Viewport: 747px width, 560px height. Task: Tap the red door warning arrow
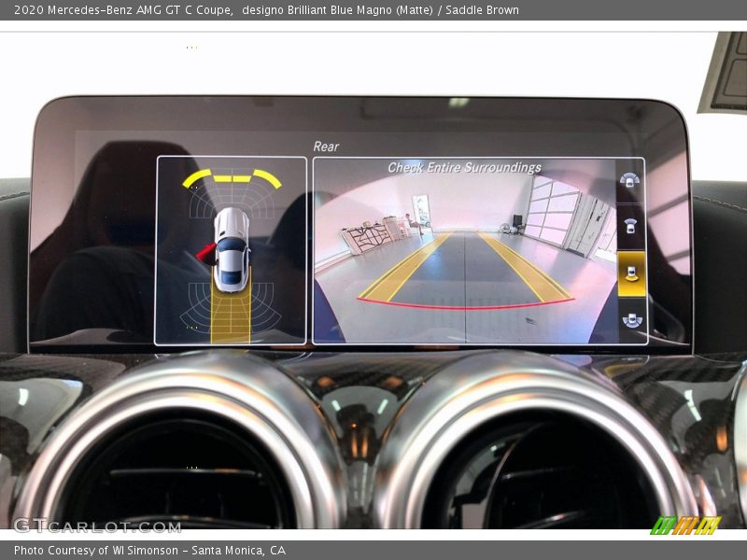tap(205, 252)
